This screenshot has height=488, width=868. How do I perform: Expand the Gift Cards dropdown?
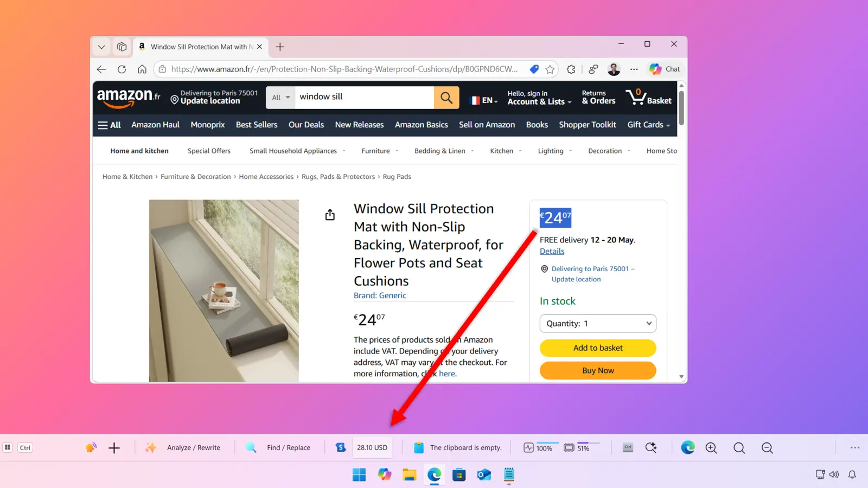(x=649, y=125)
